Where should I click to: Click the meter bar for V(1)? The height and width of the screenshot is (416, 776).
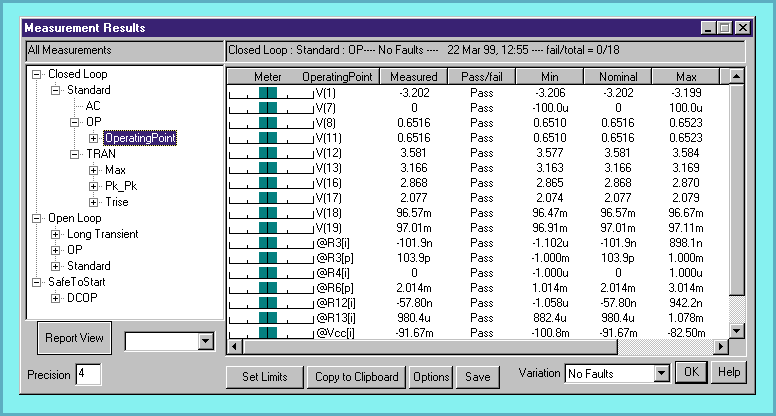[267, 92]
